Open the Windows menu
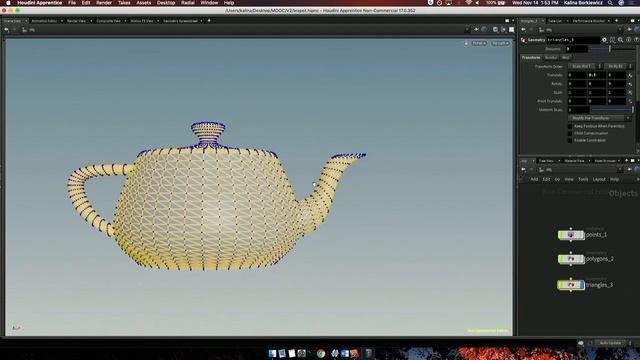Screen dimensions: 640x360 209,3
